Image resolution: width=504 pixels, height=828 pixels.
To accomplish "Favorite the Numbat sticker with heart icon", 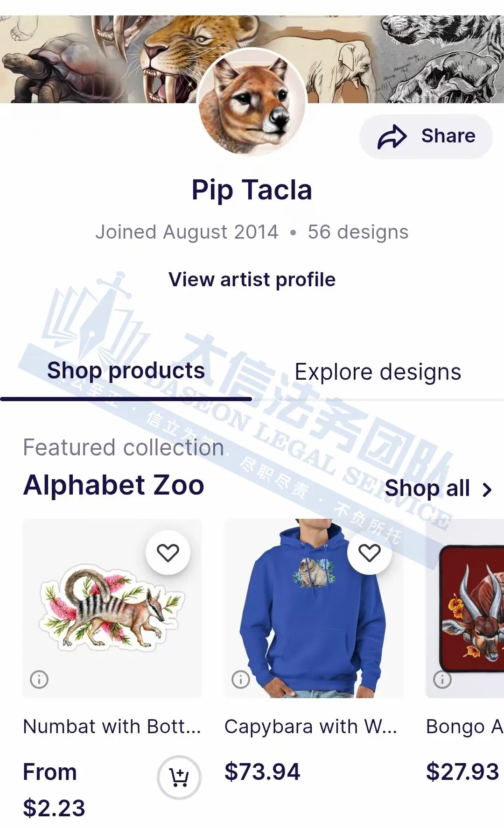I will (168, 553).
